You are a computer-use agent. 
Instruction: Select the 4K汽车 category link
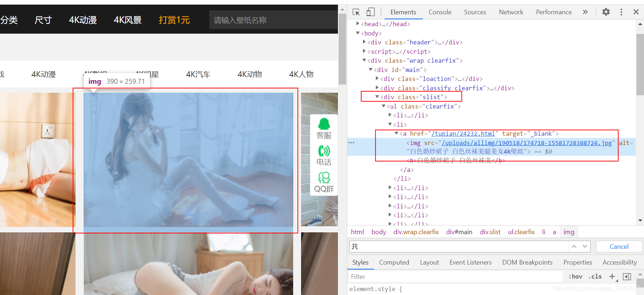point(198,74)
